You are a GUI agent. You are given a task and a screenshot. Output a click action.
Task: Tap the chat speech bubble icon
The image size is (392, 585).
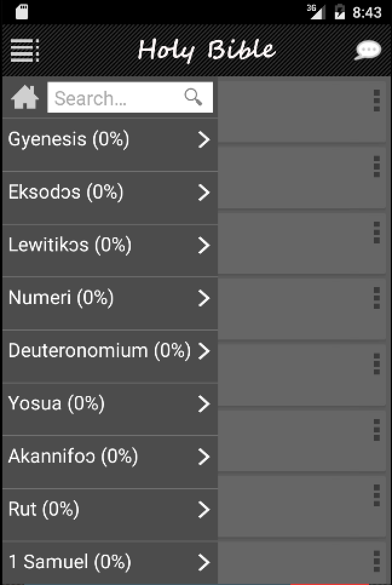click(367, 51)
